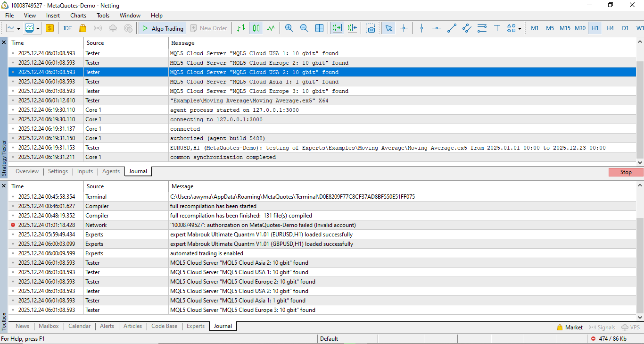Select the text label tool

click(x=497, y=28)
